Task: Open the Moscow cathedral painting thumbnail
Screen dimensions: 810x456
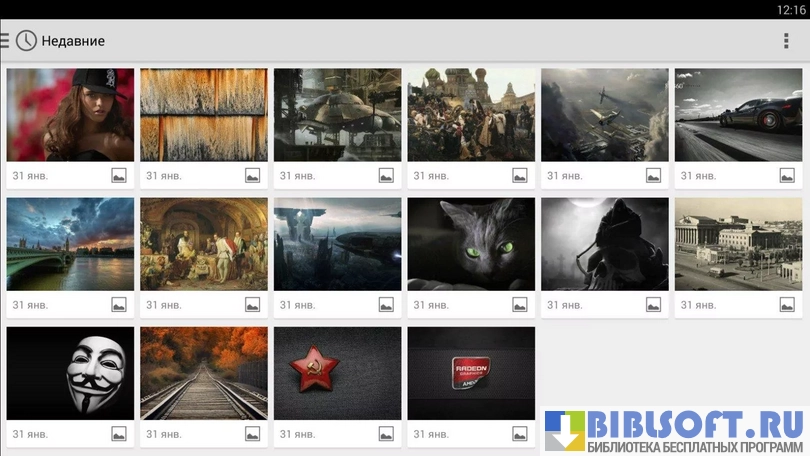Action: click(x=471, y=115)
